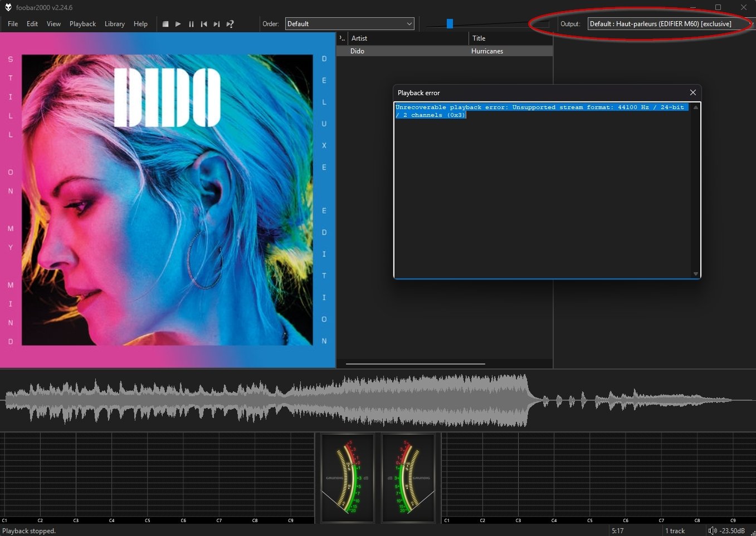Click the -23.50dB volume readout
The height and width of the screenshot is (536, 756).
[732, 531]
